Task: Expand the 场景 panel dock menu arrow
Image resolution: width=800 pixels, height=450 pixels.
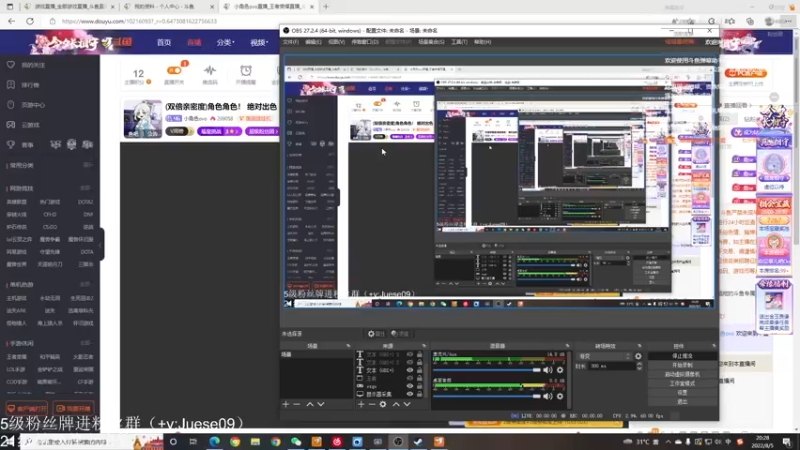Action: (348, 346)
